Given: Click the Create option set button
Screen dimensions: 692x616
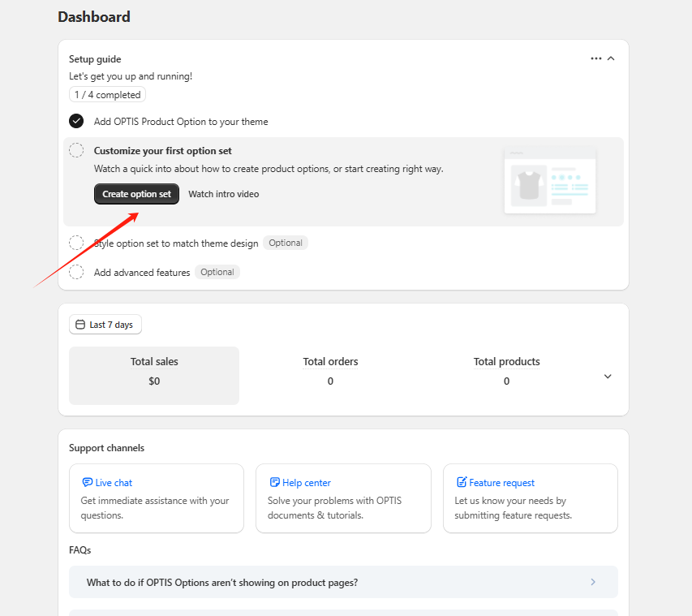Looking at the screenshot, I should (136, 194).
